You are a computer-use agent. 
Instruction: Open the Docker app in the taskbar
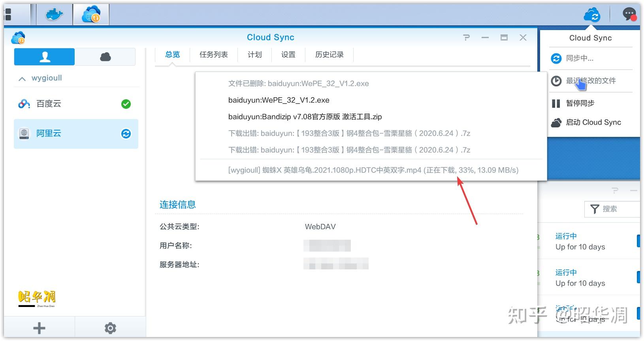55,15
